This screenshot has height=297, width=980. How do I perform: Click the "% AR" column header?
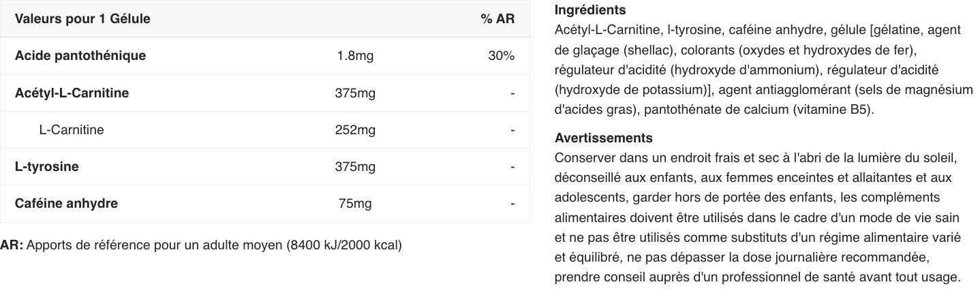pyautogui.click(x=497, y=19)
